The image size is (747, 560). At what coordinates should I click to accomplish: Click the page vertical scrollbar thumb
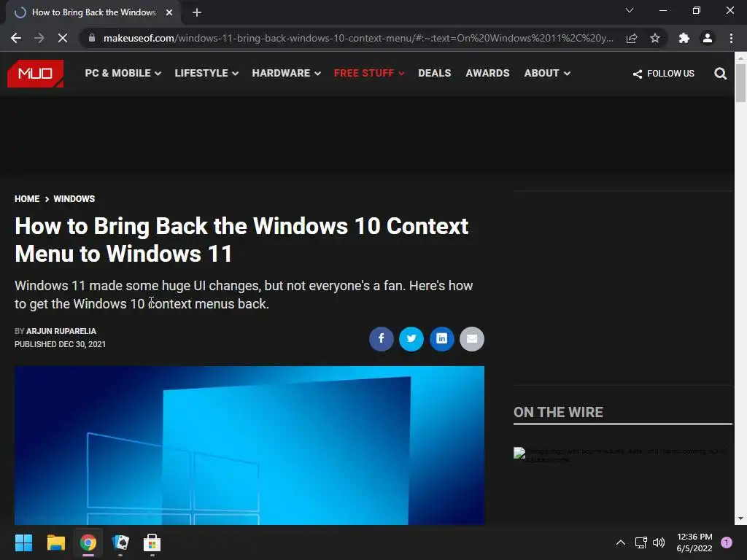click(740, 82)
